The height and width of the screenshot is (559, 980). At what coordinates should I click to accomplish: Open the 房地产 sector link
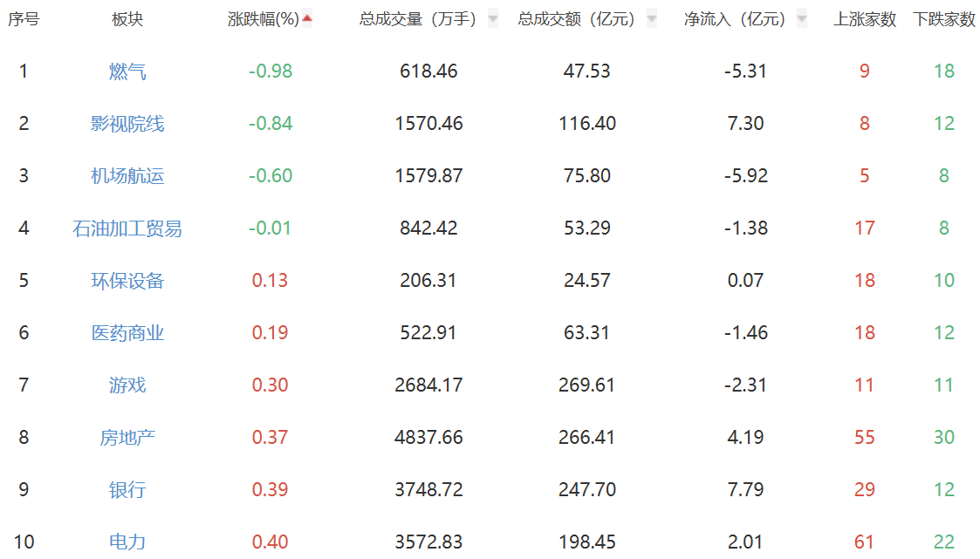point(127,438)
